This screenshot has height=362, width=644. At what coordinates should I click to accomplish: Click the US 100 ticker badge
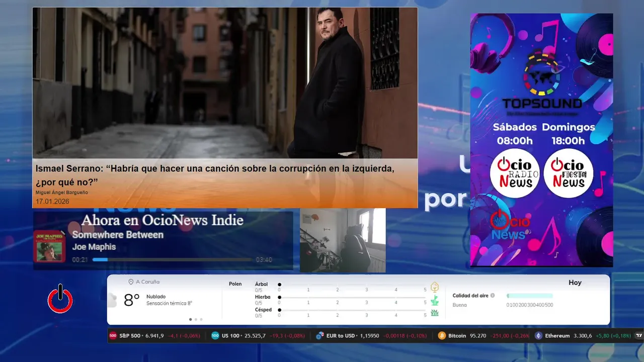[x=215, y=335]
